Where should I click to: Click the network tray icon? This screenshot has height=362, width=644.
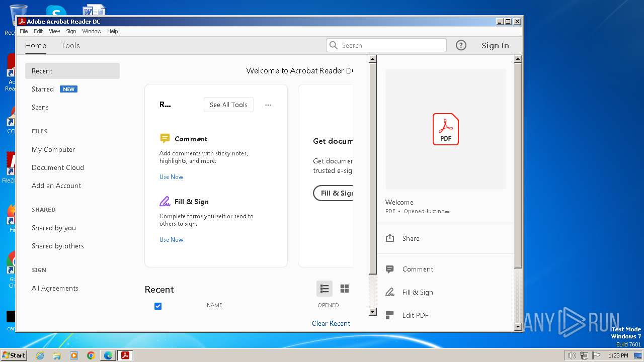click(584, 355)
